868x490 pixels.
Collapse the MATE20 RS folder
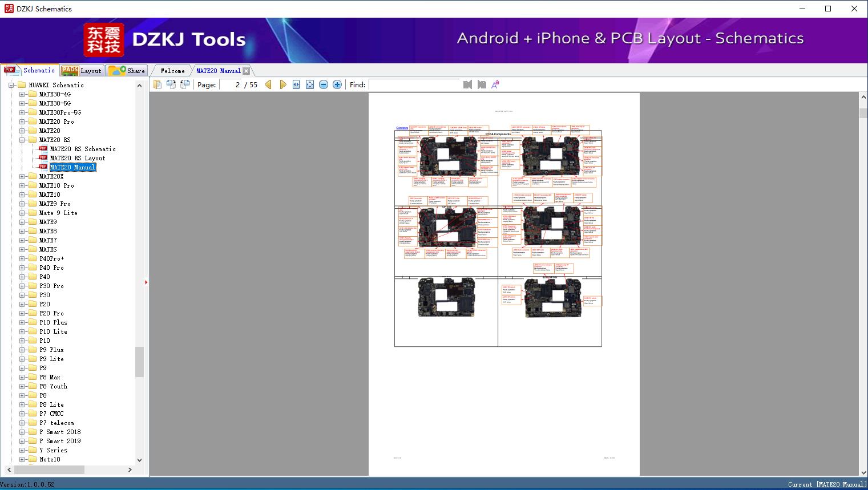[x=22, y=140]
